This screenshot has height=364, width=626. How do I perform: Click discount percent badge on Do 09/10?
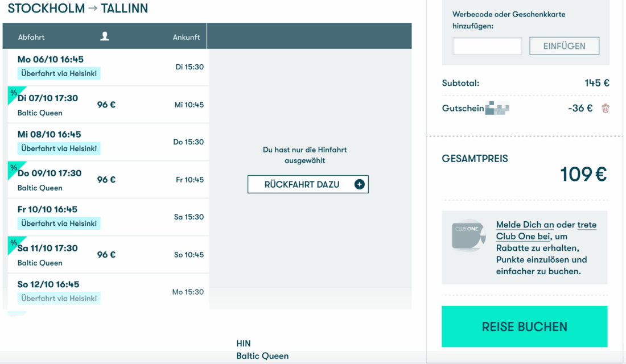[14, 168]
